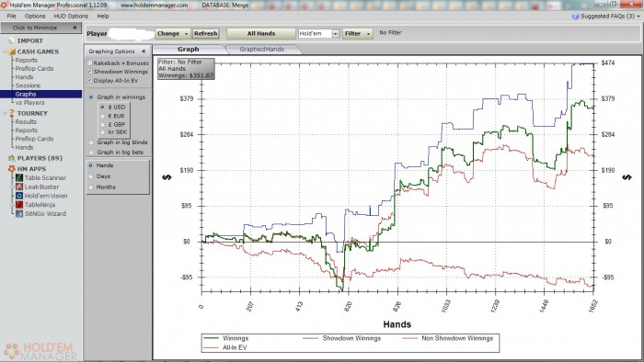Screen dimensions: 644x362
Task: Open the Options menu
Action: pos(35,16)
